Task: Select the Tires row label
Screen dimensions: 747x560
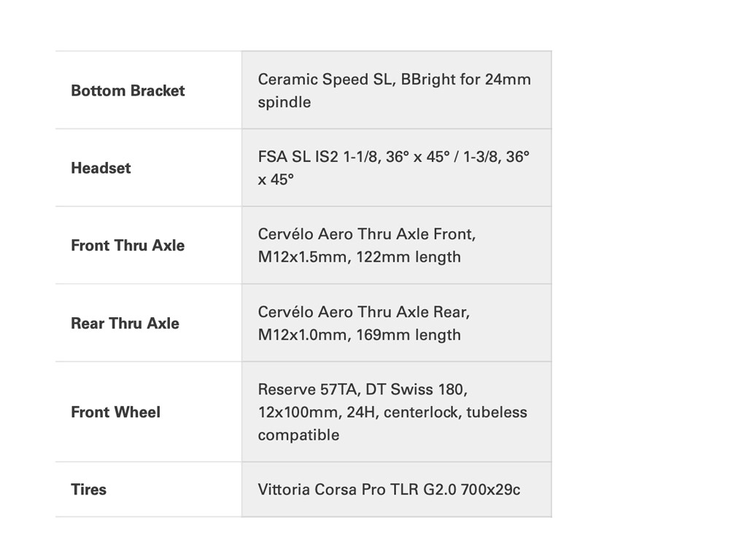Action: pos(88,490)
